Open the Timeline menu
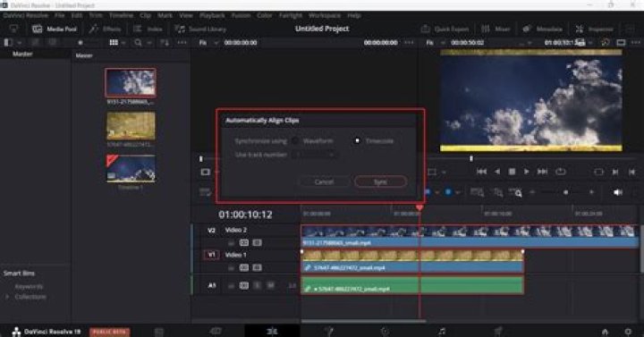 pos(121,15)
